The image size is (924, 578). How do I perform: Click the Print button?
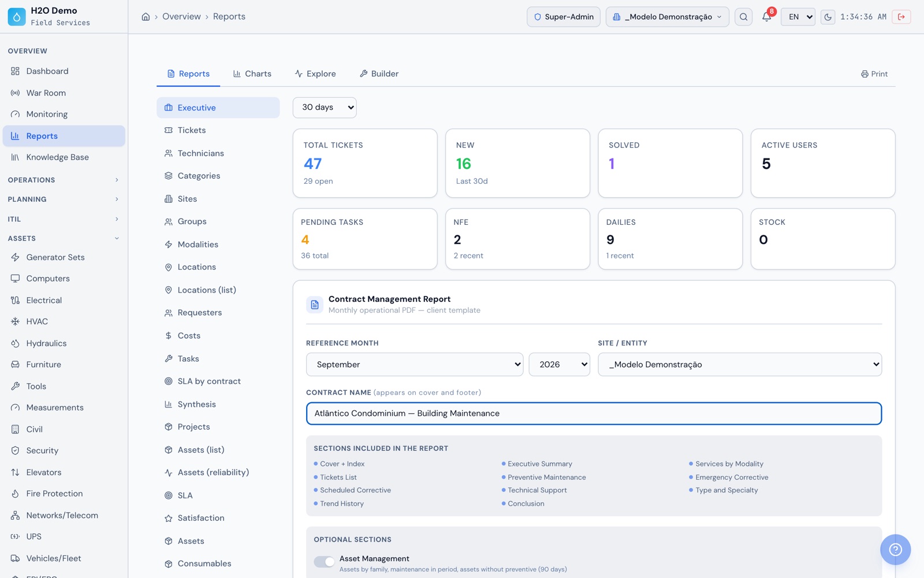pos(874,74)
